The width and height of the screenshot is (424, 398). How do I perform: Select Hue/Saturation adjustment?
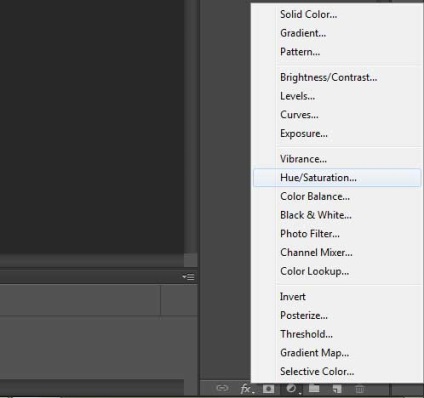pos(337,177)
